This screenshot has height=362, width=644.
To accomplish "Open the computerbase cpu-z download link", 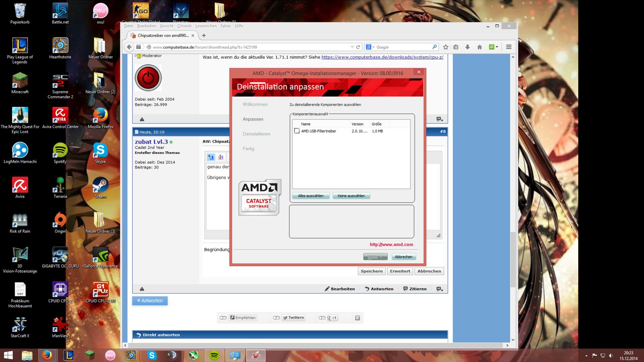I will point(382,57).
